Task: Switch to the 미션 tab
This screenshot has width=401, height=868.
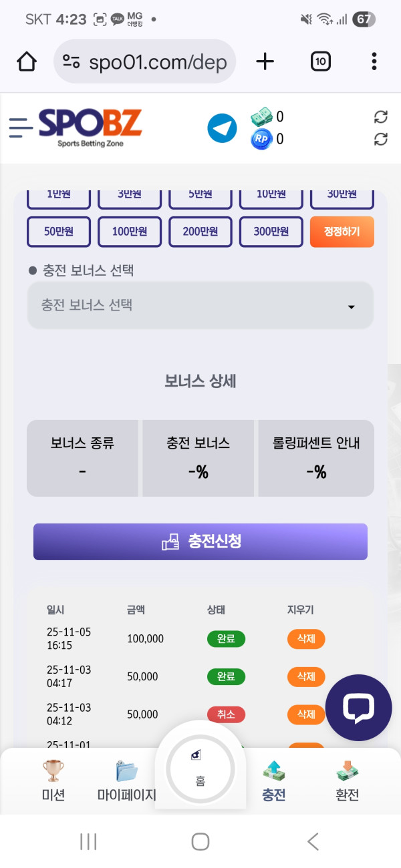Action: click(x=53, y=781)
